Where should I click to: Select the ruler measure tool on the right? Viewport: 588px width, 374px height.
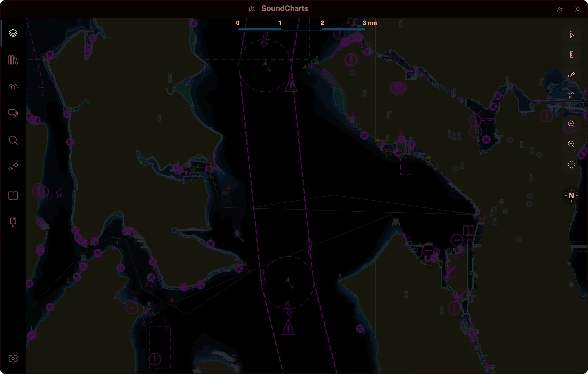tap(571, 54)
